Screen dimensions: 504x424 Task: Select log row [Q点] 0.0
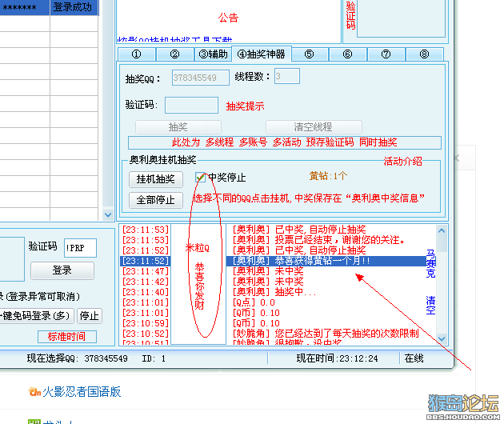(x=254, y=302)
